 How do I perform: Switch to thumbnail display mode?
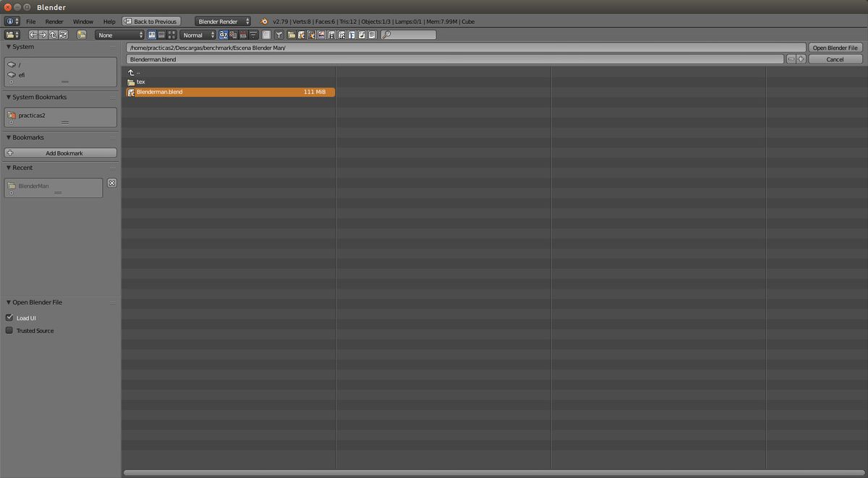tap(171, 35)
